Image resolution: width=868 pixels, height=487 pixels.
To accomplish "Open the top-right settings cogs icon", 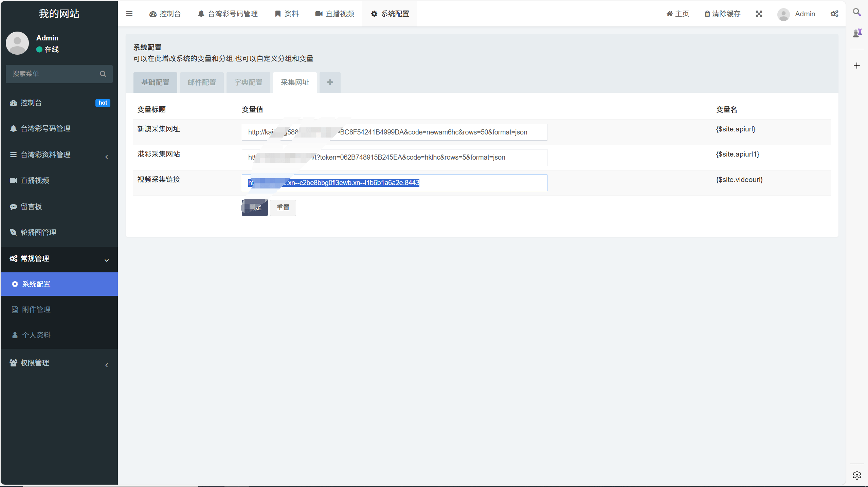I will coord(834,14).
